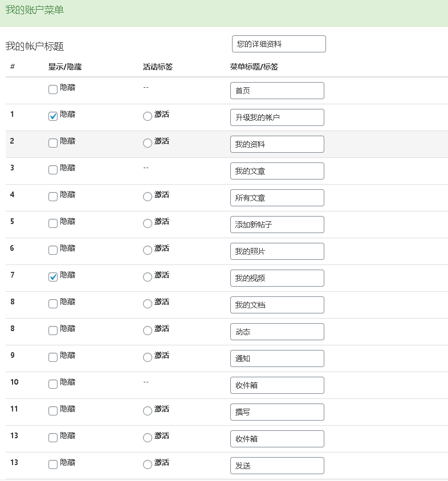
Task: Click inside the 收件箱 title input
Action: click(277, 385)
